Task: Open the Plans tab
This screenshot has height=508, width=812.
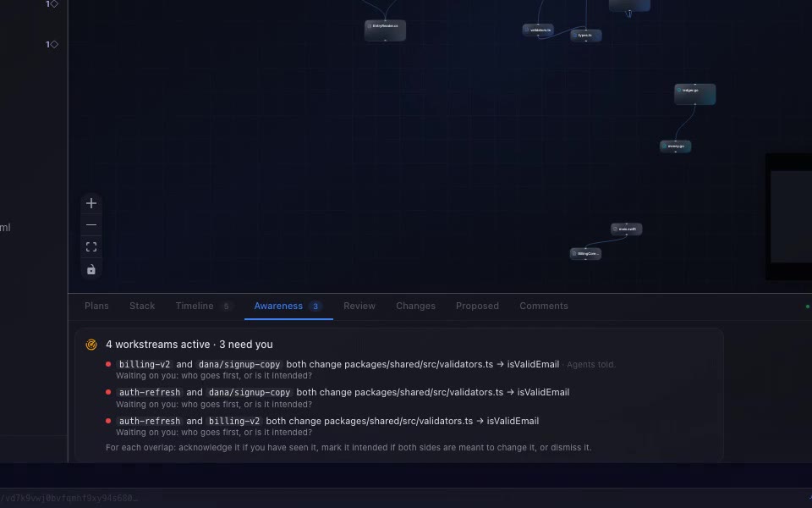Action: [96, 306]
